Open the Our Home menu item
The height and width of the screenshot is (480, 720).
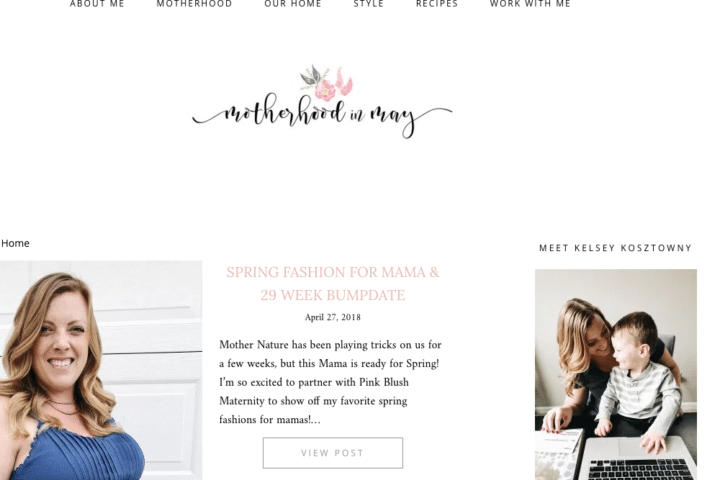coord(292,4)
